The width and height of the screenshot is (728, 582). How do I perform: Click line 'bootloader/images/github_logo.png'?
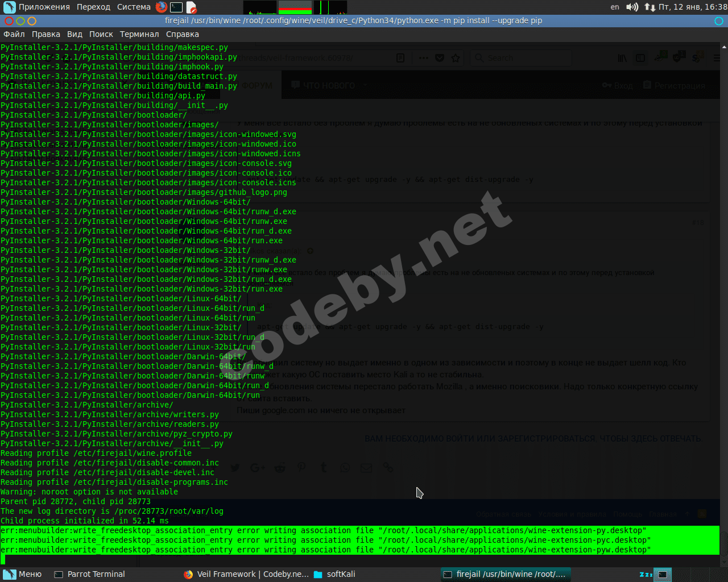click(144, 193)
